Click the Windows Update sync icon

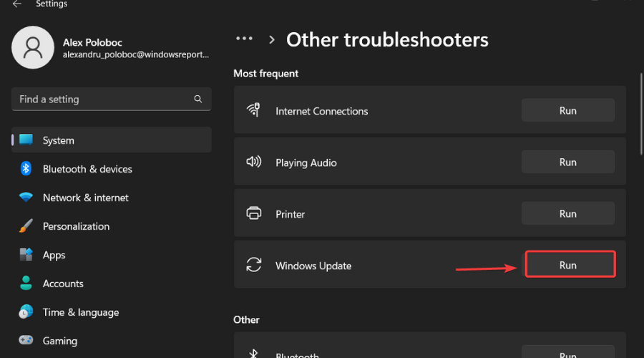(253, 266)
